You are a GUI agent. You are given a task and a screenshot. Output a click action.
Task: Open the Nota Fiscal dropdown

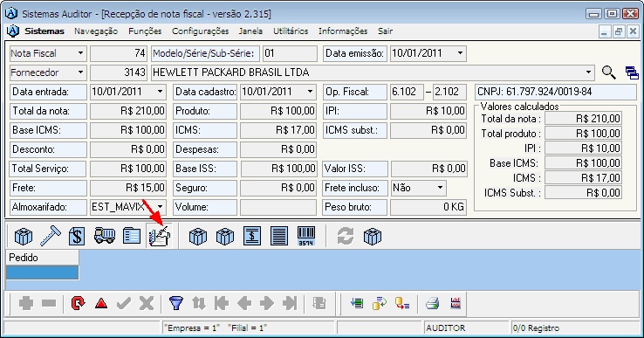pos(80,53)
